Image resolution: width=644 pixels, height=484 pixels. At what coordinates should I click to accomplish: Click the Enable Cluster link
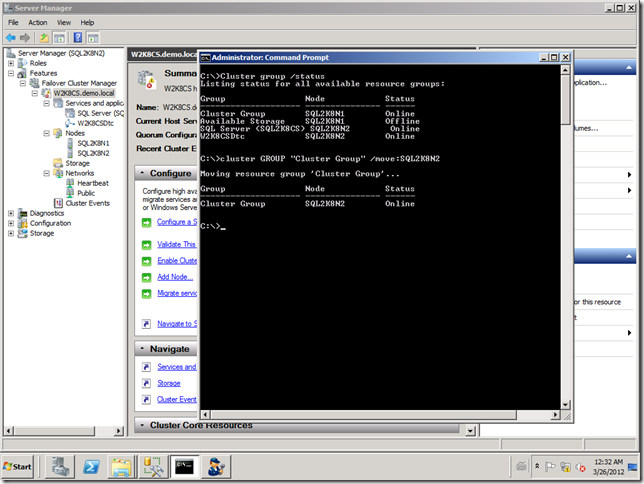(177, 261)
